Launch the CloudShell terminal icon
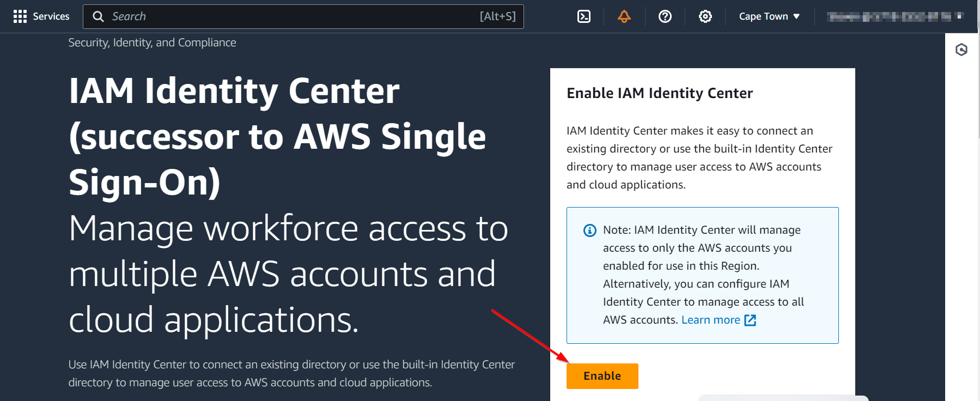The width and height of the screenshot is (980, 401). (583, 16)
